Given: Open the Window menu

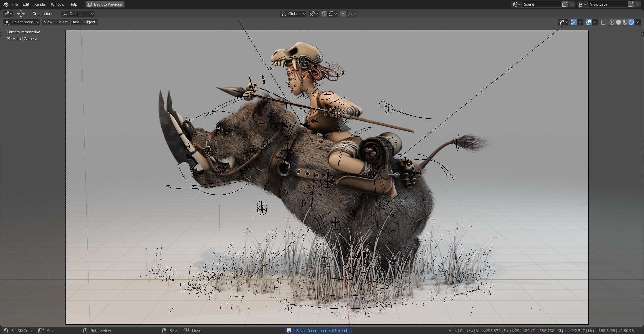Looking at the screenshot, I should [57, 4].
